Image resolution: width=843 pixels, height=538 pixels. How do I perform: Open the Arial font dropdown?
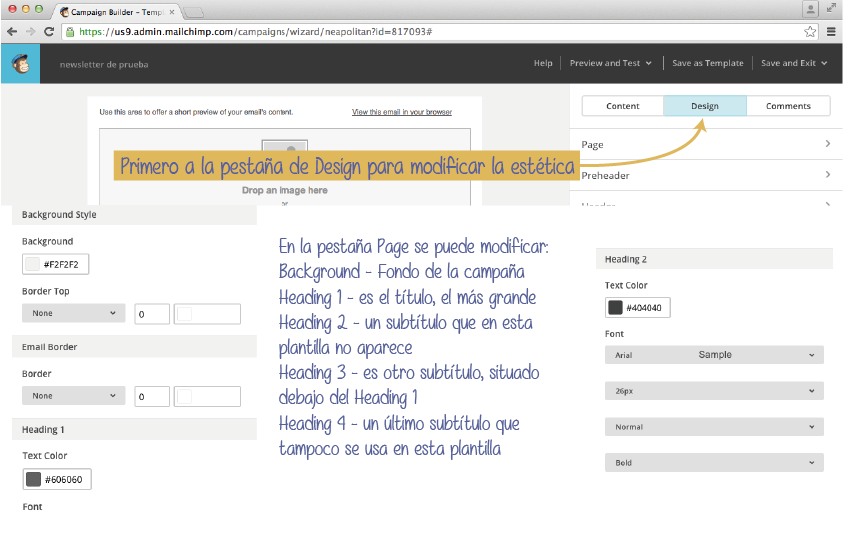pyautogui.click(x=714, y=355)
